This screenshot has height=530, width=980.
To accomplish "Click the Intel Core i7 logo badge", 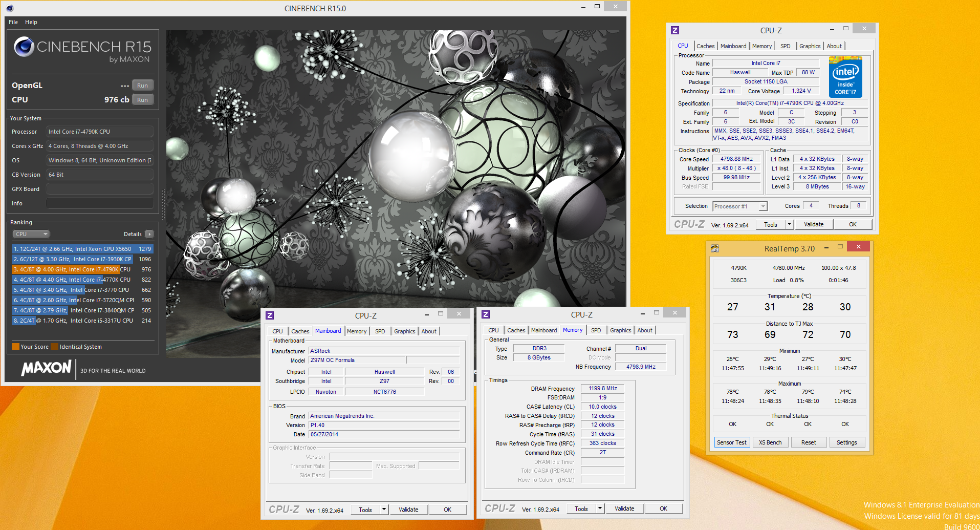I will pyautogui.click(x=845, y=77).
